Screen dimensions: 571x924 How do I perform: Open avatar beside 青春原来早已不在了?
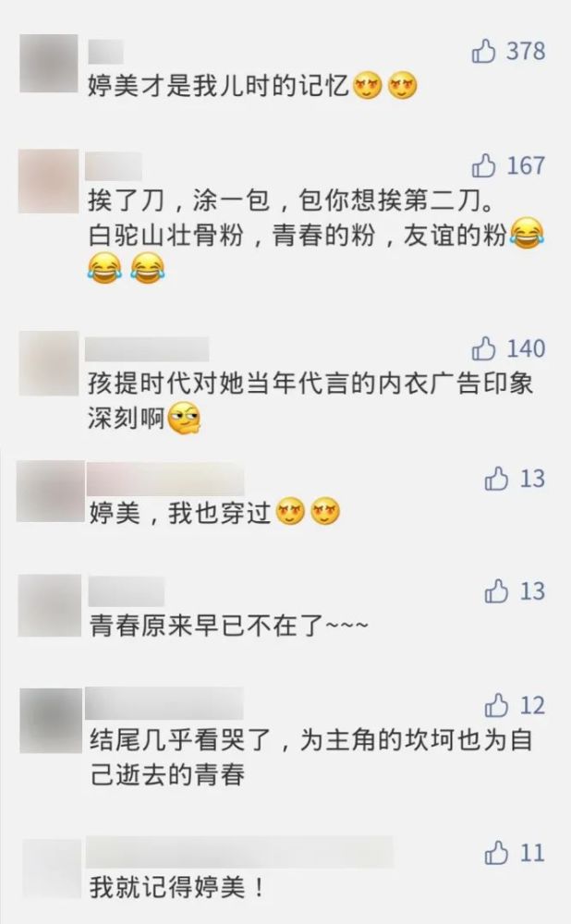click(50, 606)
